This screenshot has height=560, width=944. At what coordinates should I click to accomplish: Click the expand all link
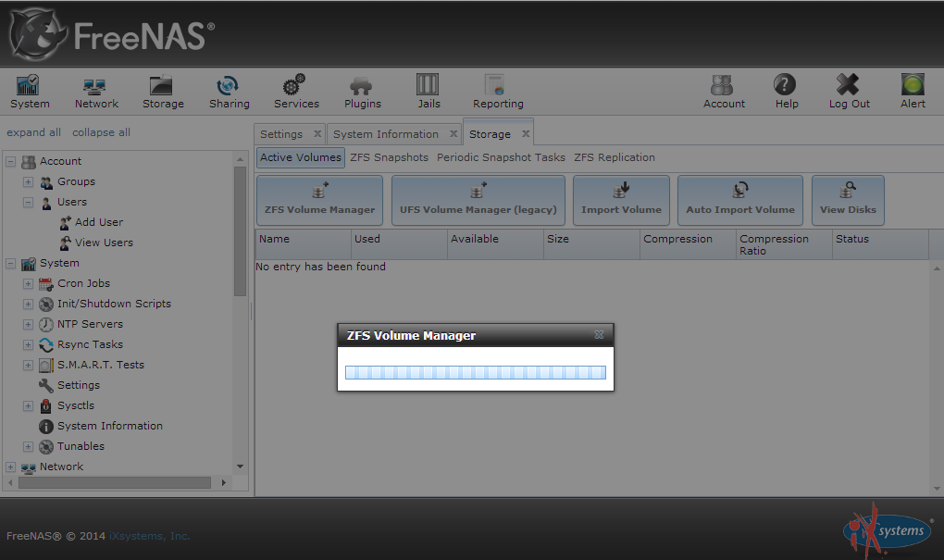[x=33, y=132]
